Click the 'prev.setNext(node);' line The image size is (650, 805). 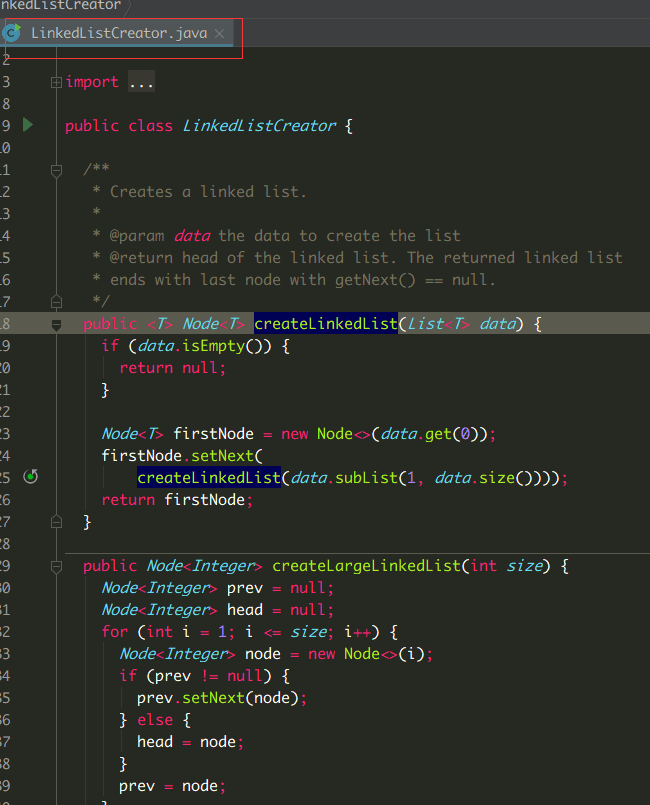point(222,698)
